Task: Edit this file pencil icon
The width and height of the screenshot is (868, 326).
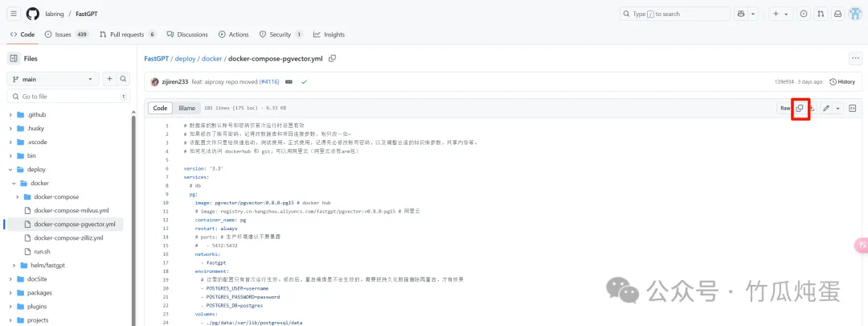Action: coord(826,108)
